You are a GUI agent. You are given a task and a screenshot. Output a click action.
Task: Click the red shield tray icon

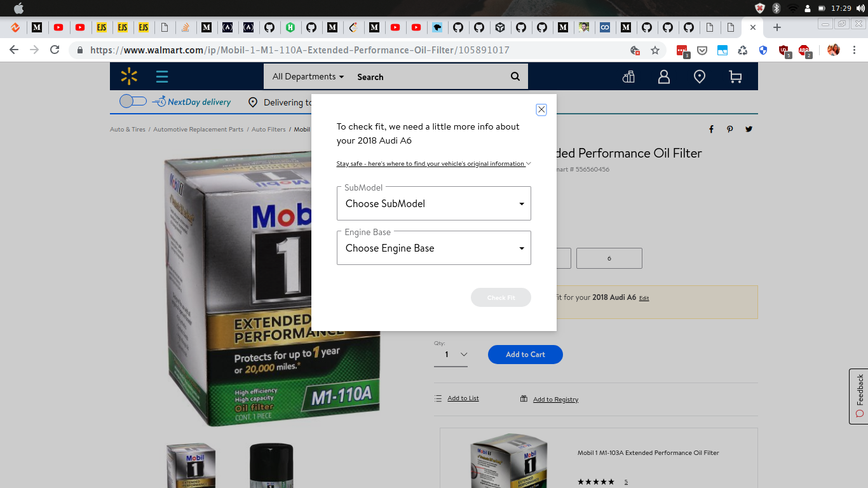pos(759,8)
